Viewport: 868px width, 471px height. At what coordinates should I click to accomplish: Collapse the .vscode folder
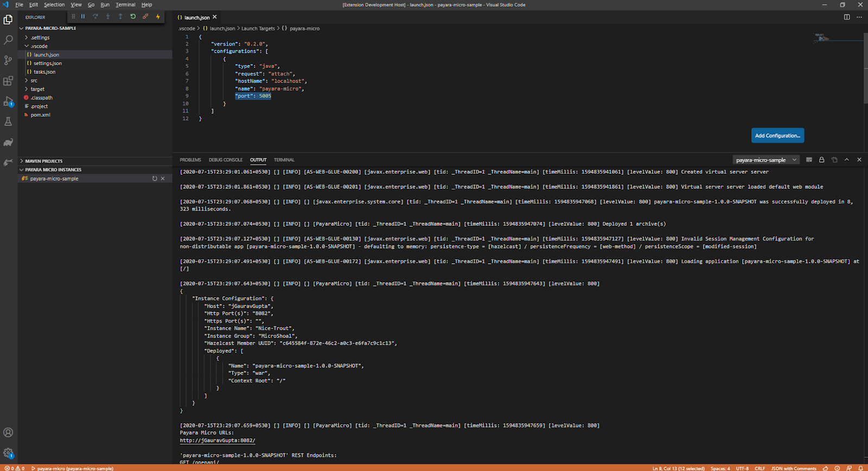pyautogui.click(x=39, y=46)
